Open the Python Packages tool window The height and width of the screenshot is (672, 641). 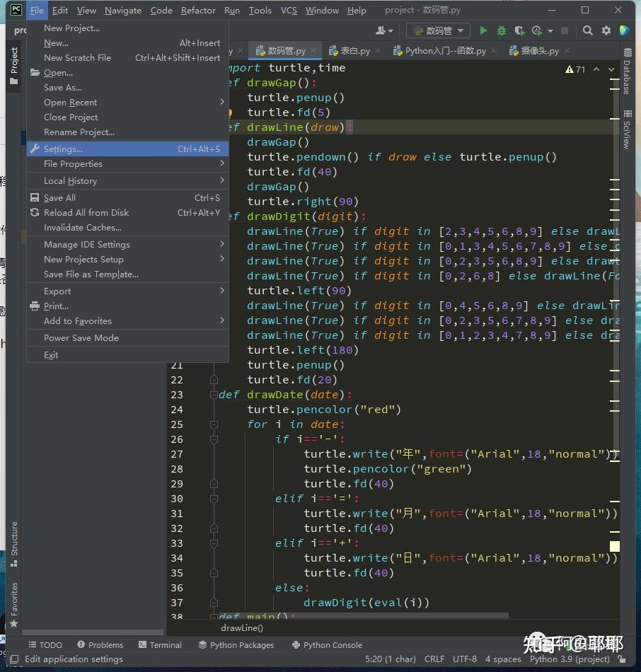[x=236, y=645]
